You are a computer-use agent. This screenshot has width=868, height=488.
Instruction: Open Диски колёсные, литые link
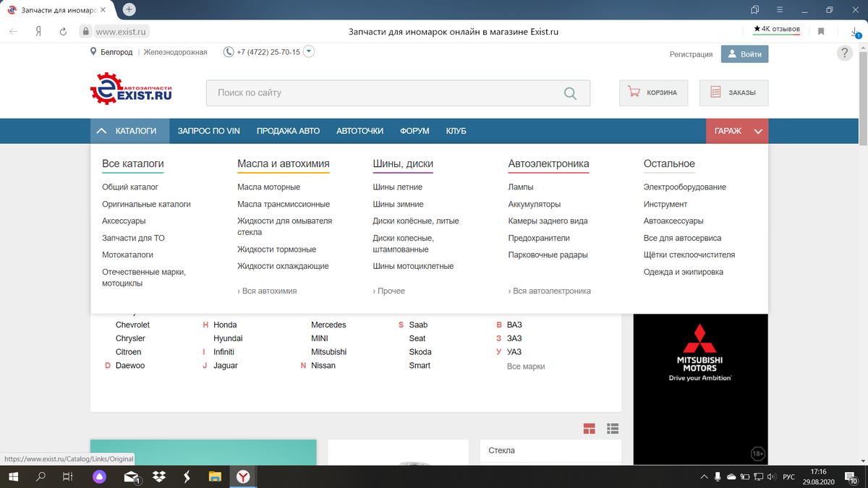(x=416, y=221)
